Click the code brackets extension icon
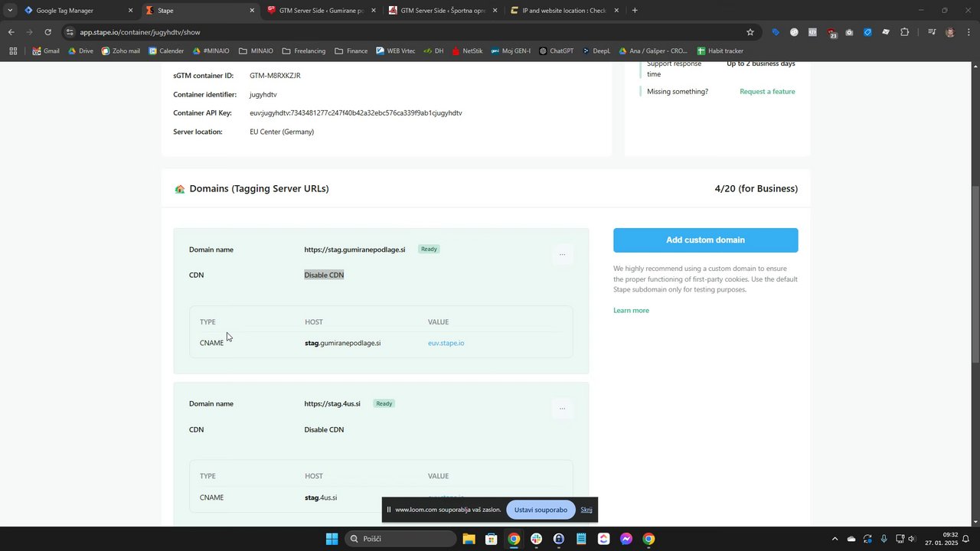Screen dimensions: 980x551 (812, 32)
